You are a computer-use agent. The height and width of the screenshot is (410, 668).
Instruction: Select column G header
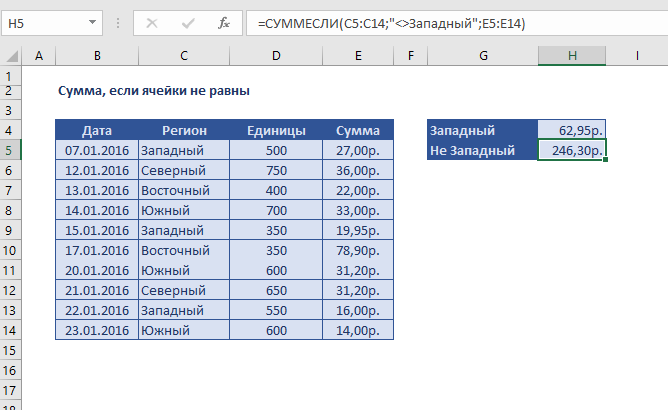(483, 56)
